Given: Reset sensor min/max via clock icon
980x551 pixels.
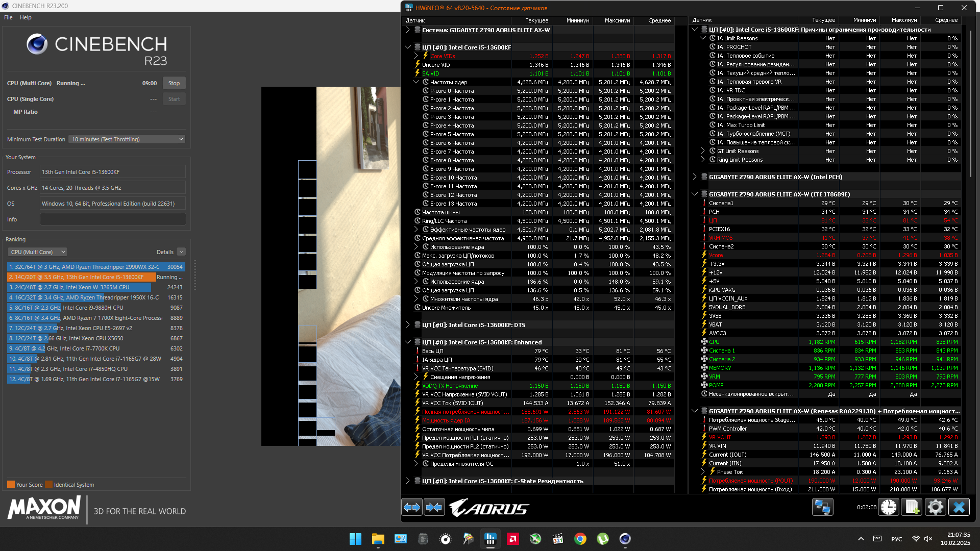Looking at the screenshot, I should [889, 507].
